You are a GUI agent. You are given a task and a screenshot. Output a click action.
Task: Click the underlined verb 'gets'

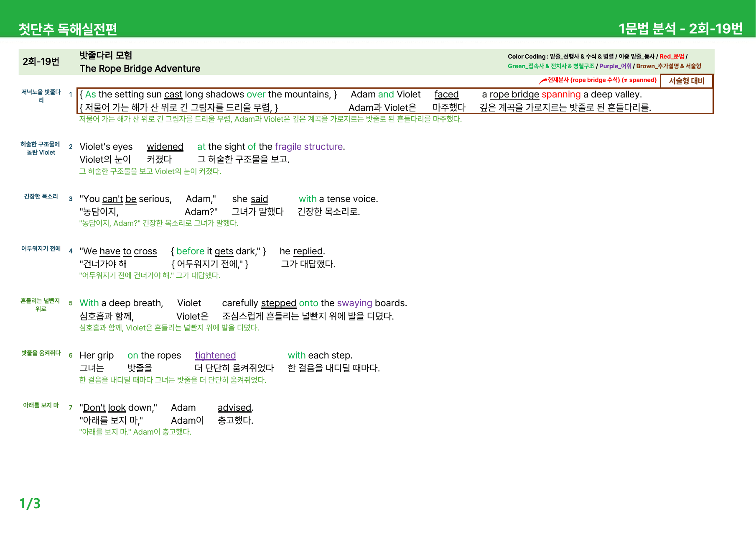coord(224,251)
